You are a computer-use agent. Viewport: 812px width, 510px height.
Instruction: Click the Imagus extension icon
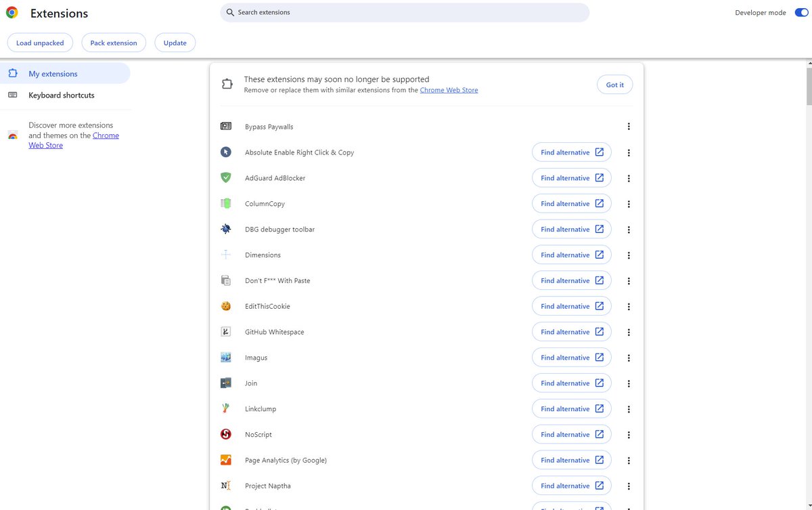pyautogui.click(x=226, y=358)
